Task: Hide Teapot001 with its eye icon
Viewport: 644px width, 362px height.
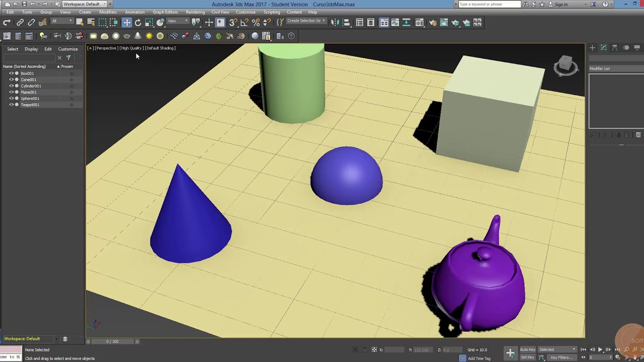Action: coord(11,105)
